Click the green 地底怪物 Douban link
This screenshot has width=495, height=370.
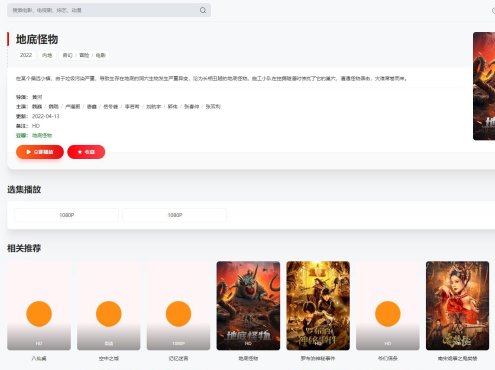point(42,135)
